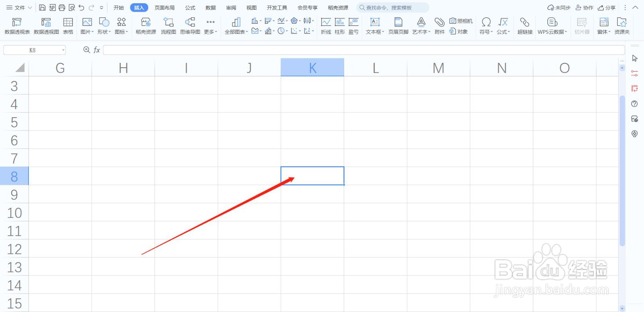
Task: Insert a PivotTable (数据透视表)
Action: point(17,26)
